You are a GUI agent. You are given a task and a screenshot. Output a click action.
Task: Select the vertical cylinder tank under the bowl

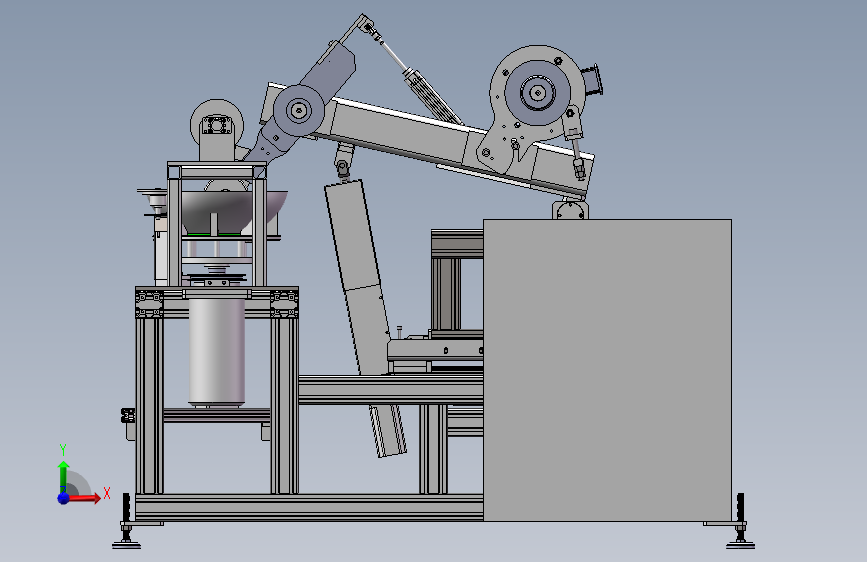217,352
